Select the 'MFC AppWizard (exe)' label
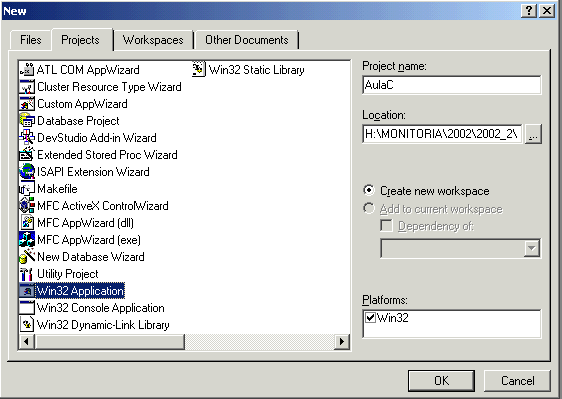Screen dimensions: 562x399 (89, 239)
